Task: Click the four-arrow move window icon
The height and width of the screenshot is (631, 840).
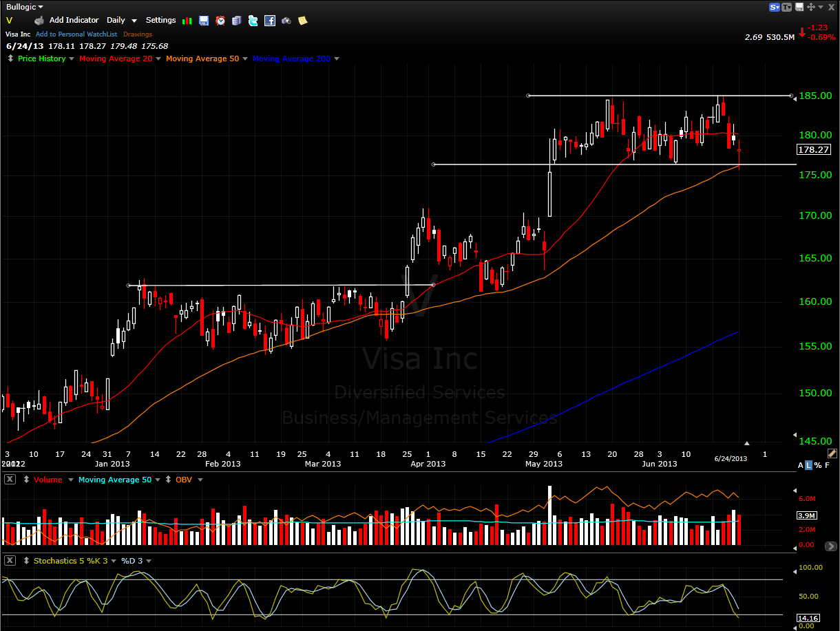Action: pos(811,7)
